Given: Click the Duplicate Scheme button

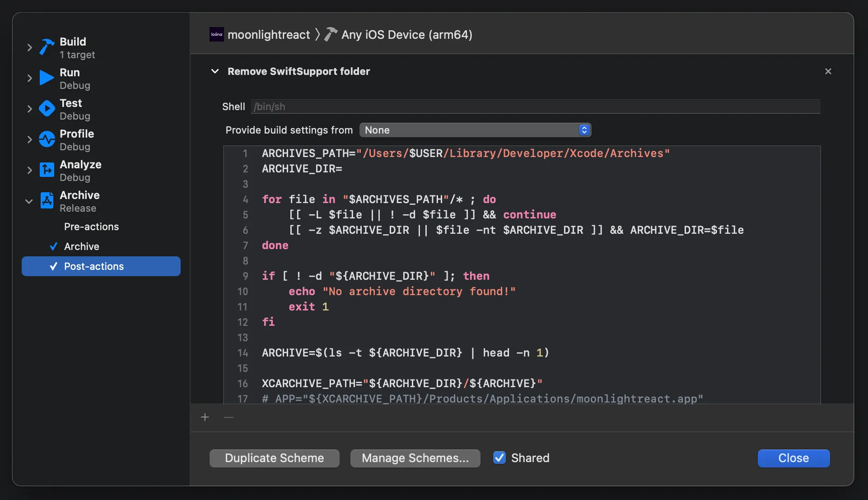Looking at the screenshot, I should [x=274, y=458].
